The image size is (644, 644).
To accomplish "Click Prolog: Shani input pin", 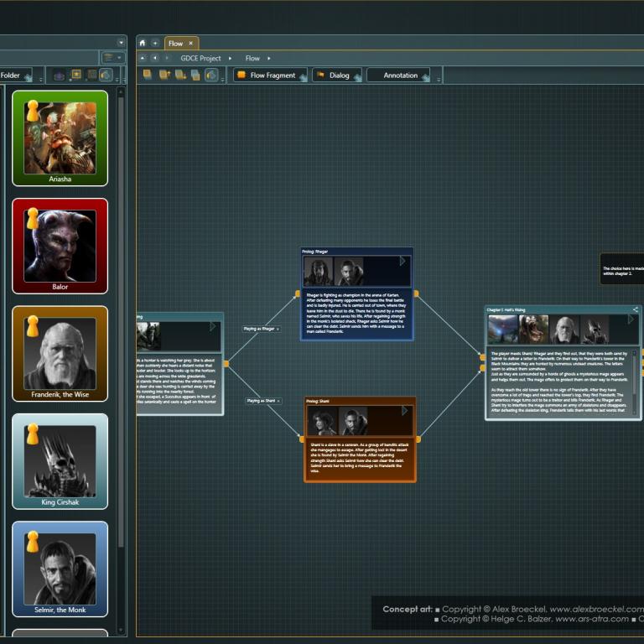I will click(x=302, y=439).
